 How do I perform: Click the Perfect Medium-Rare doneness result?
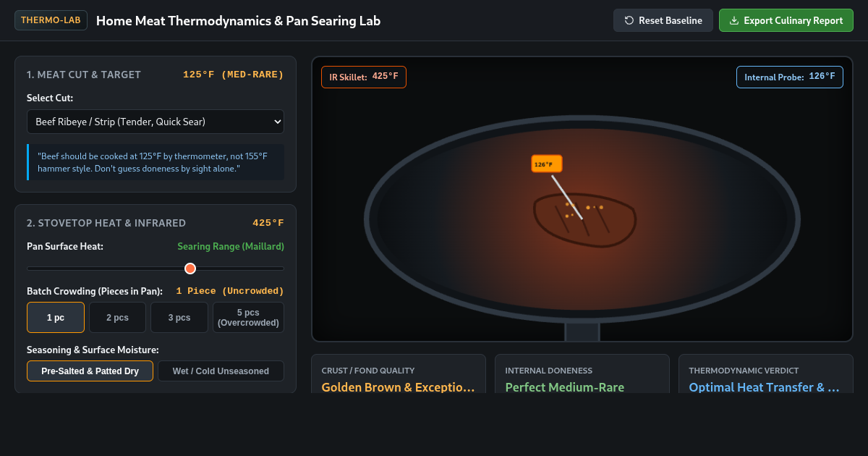pyautogui.click(x=564, y=387)
